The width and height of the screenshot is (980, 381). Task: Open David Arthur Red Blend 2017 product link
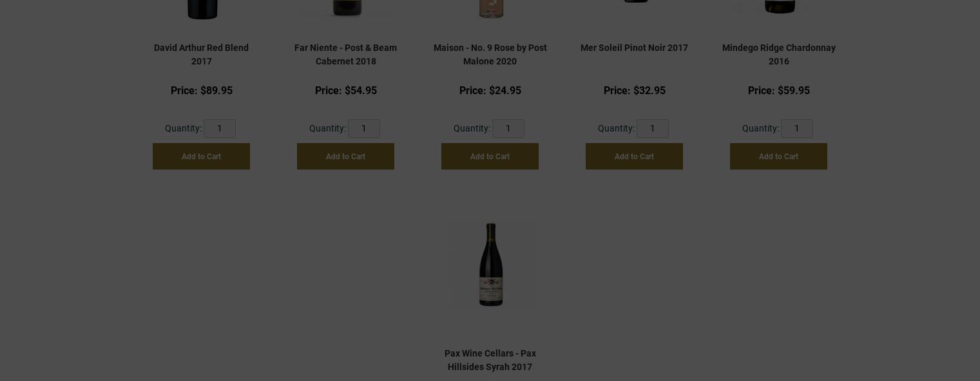pos(201,54)
